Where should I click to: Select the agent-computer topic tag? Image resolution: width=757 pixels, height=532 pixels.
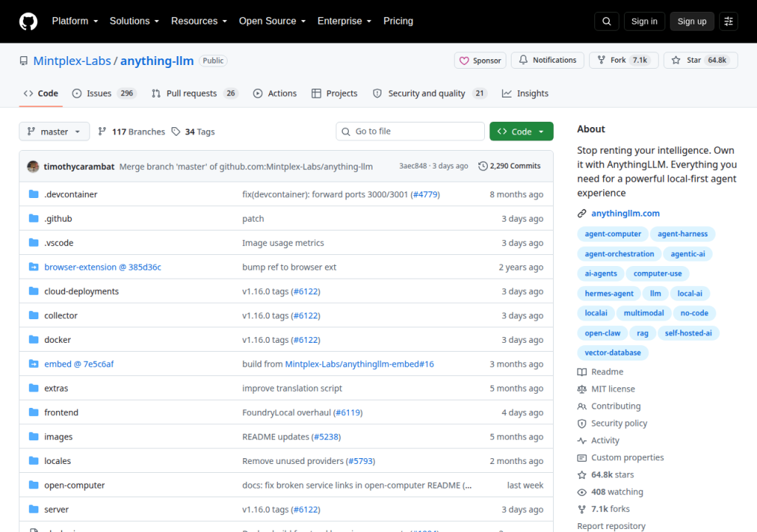pyautogui.click(x=613, y=233)
